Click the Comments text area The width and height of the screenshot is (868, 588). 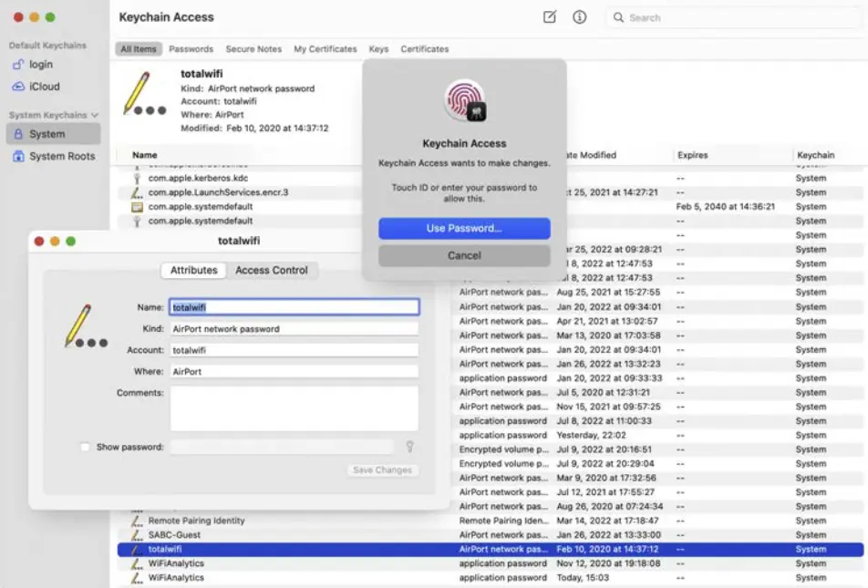pyautogui.click(x=294, y=407)
